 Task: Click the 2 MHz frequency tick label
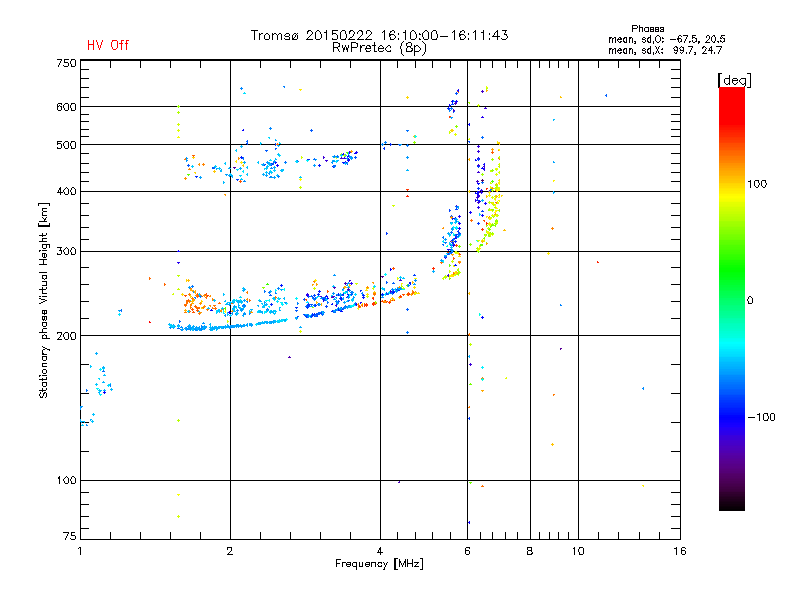coord(230,551)
